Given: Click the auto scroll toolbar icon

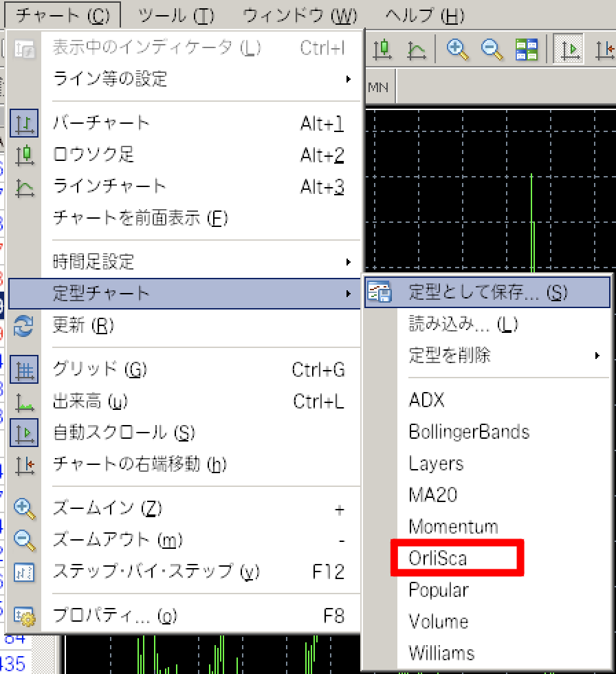Looking at the screenshot, I should point(569,50).
